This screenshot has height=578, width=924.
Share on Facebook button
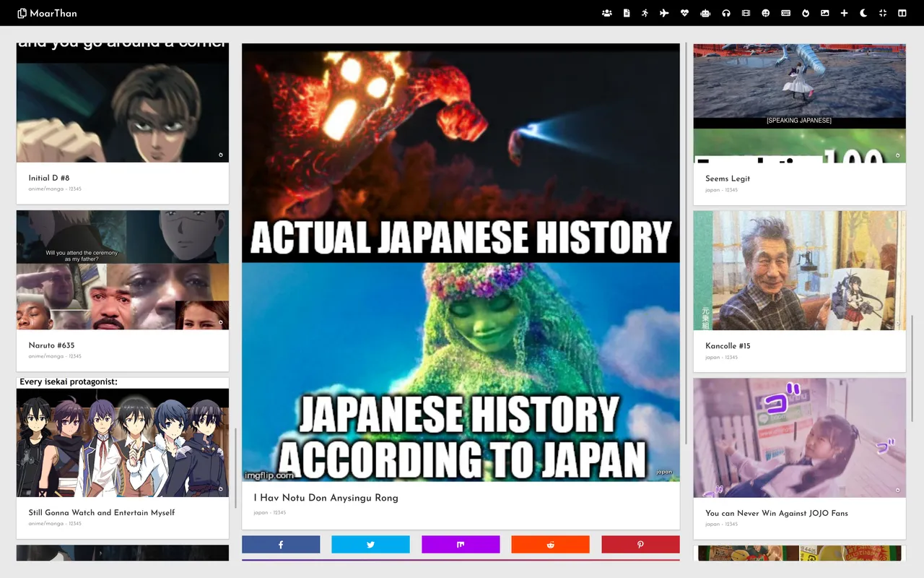[281, 545]
